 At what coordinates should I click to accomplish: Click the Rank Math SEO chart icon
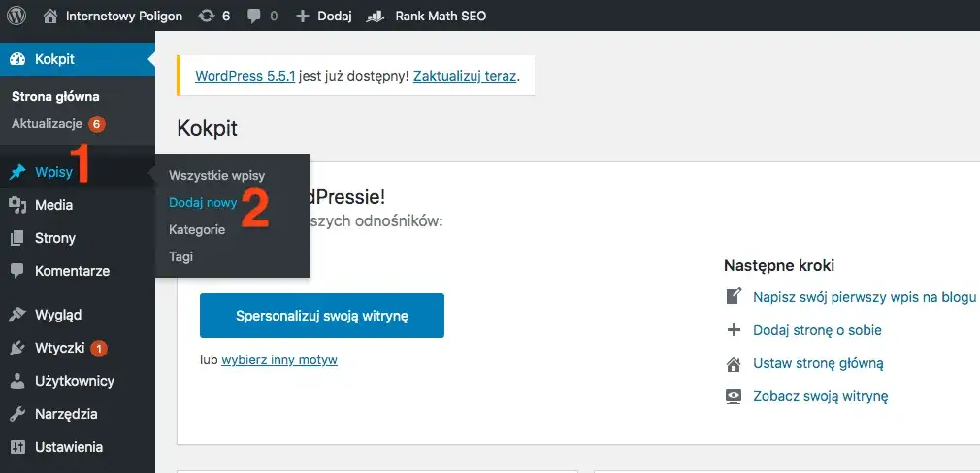[375, 17]
